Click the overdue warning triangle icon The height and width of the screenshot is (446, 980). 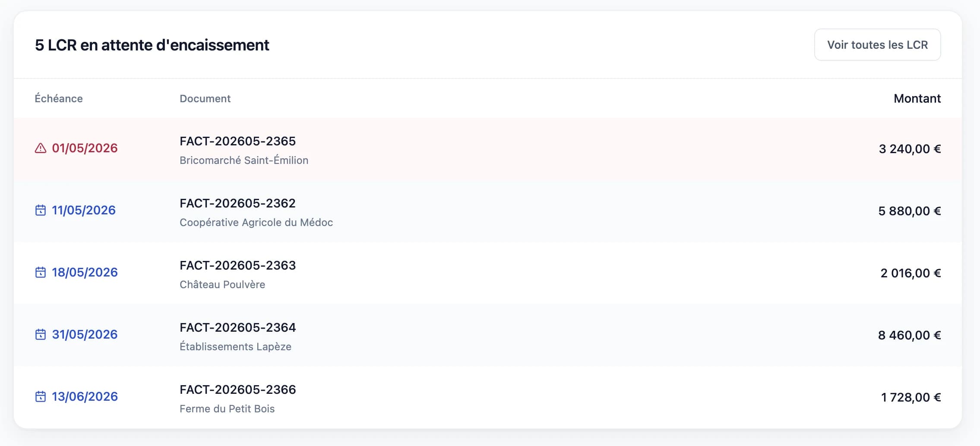coord(41,148)
